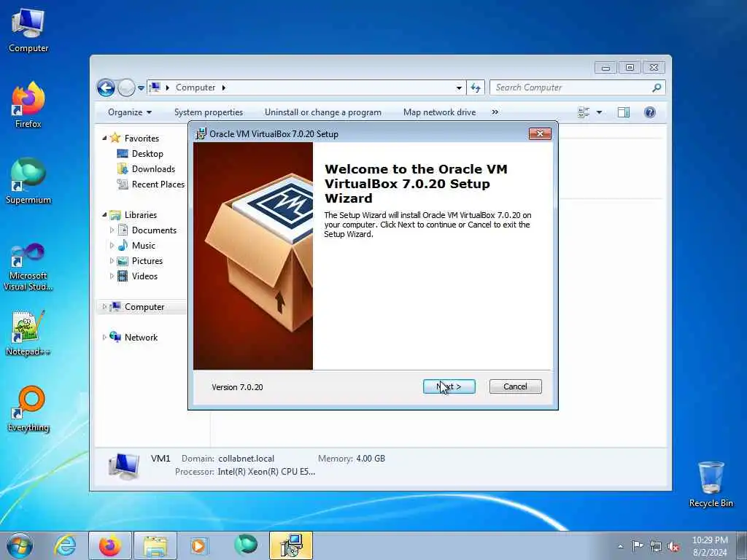
Task: Open Windows Explorer taskbar button
Action: click(x=155, y=545)
